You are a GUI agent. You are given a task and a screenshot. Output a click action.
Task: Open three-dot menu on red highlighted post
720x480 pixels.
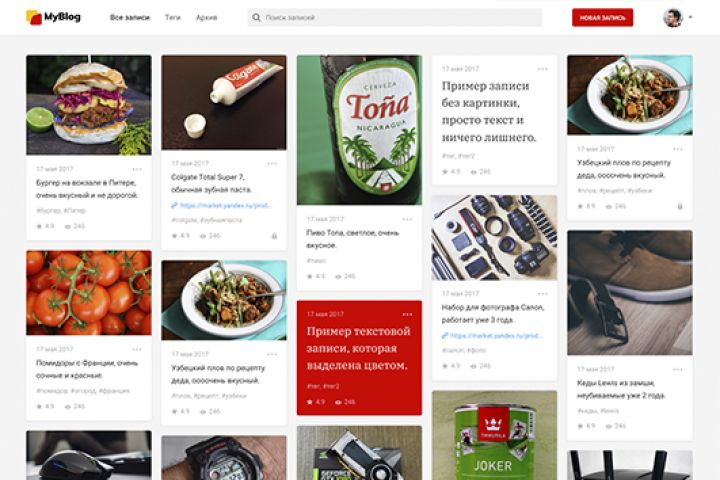coord(407,314)
